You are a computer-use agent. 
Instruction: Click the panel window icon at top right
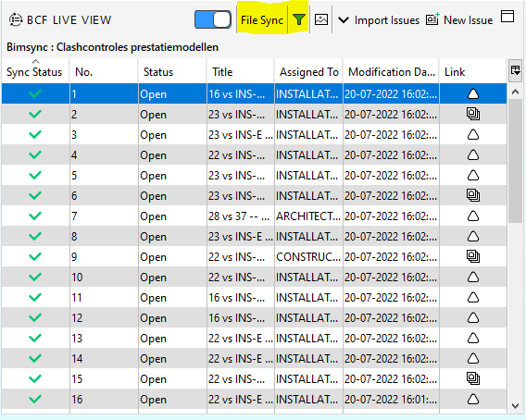507,16
